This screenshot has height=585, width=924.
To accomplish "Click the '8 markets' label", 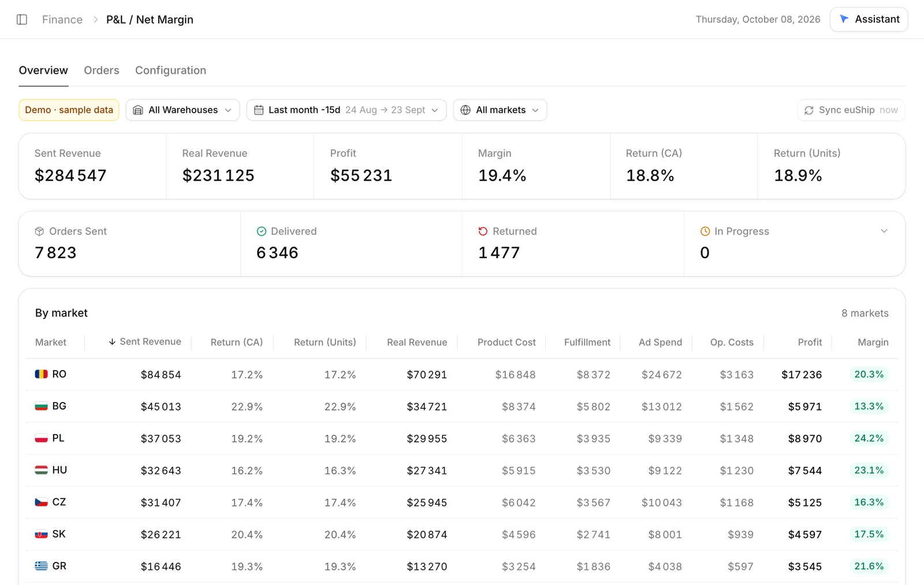I will (x=865, y=313).
